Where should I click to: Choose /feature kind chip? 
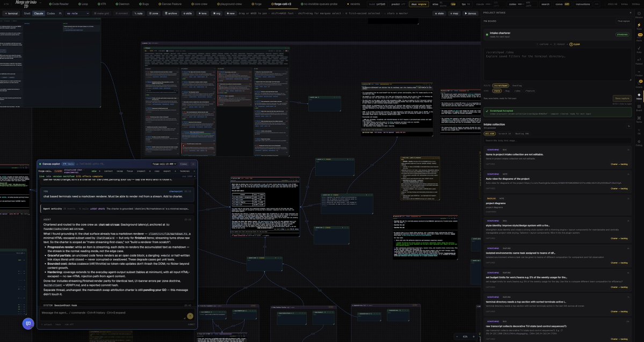coord(530,91)
